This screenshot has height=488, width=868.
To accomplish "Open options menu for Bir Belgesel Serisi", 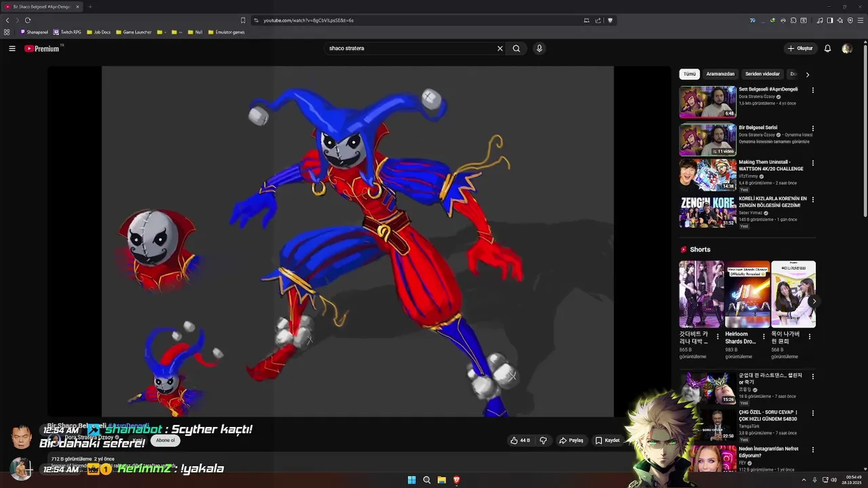I will pyautogui.click(x=812, y=128).
